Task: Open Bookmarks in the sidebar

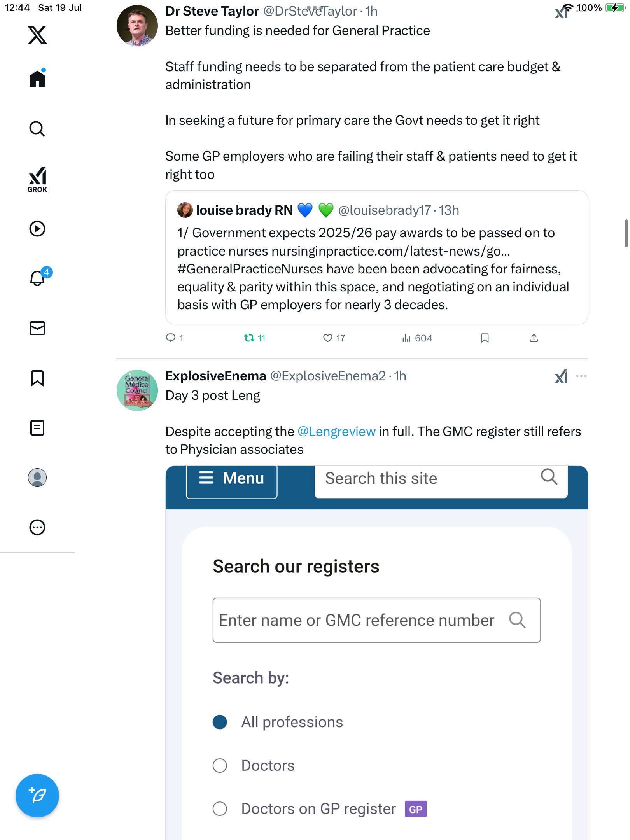Action: point(37,378)
